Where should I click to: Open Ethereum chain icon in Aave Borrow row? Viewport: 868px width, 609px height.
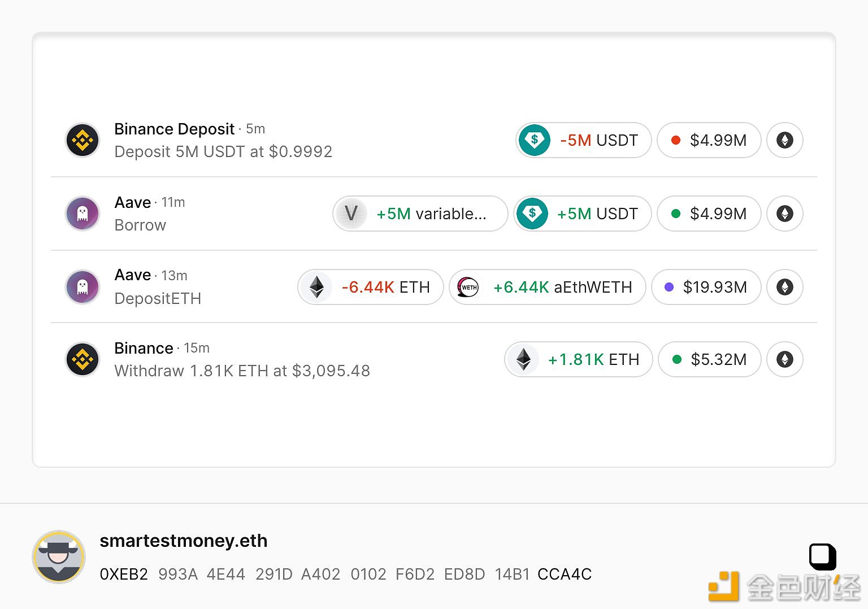[785, 214]
